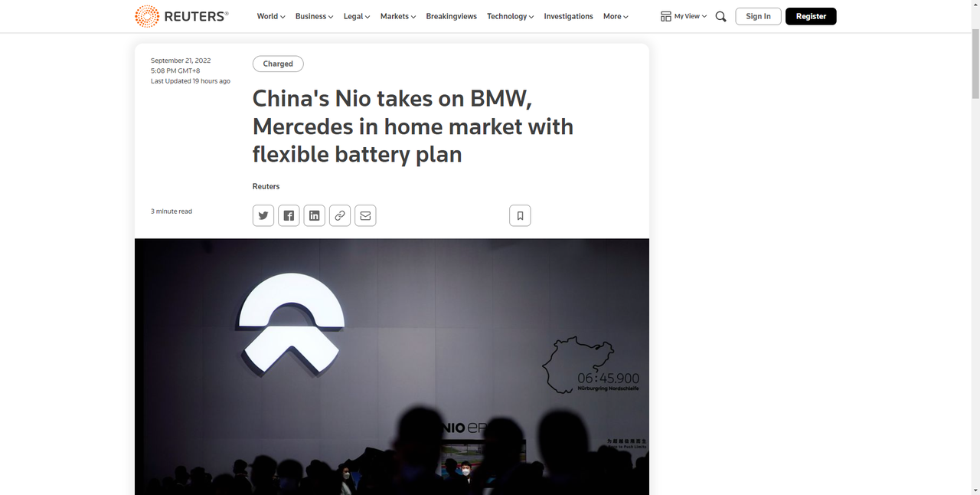The width and height of the screenshot is (980, 495).
Task: Open the search magnifier icon
Action: pyautogui.click(x=720, y=16)
